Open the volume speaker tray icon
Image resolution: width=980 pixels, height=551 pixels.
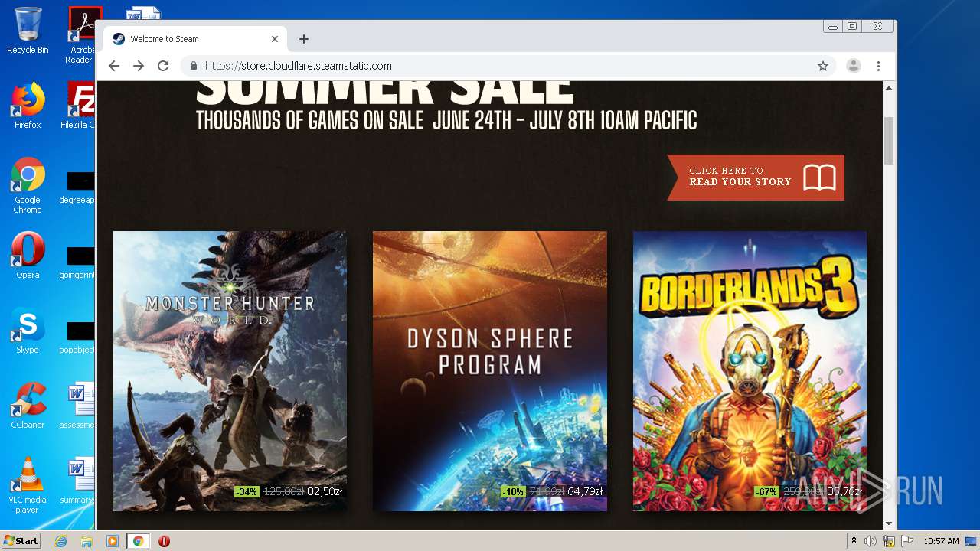coord(871,541)
